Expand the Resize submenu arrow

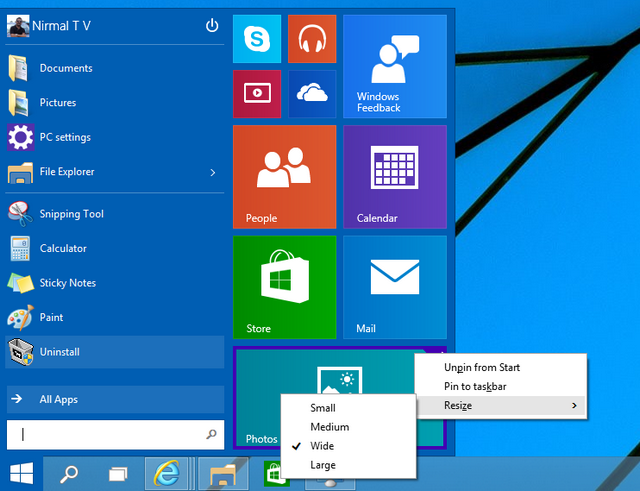(574, 405)
